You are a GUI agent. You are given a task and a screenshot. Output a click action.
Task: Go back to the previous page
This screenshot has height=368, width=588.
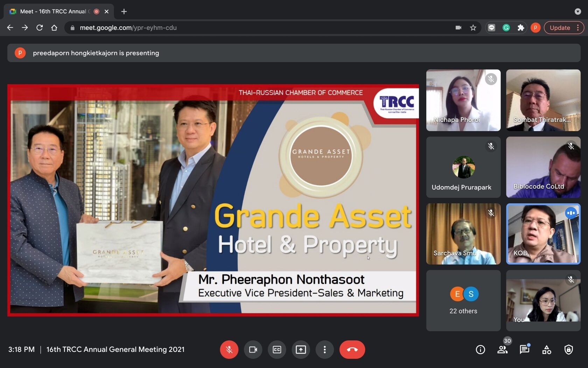[10, 28]
